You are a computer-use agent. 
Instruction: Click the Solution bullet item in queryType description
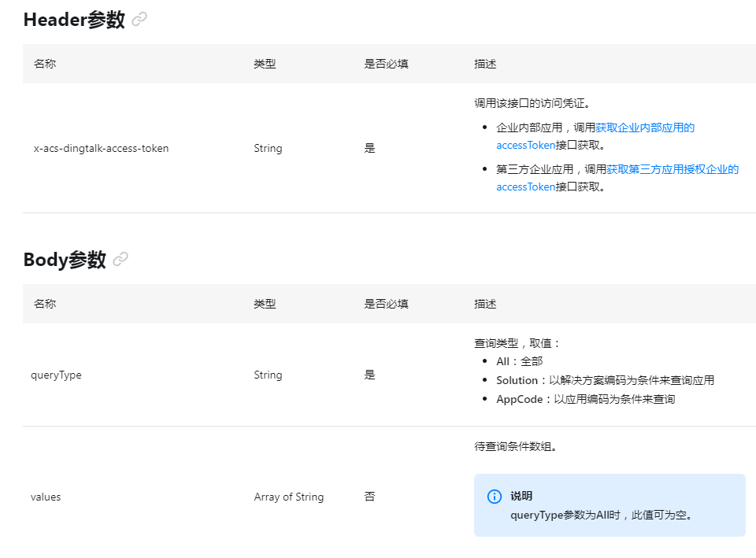click(605, 380)
